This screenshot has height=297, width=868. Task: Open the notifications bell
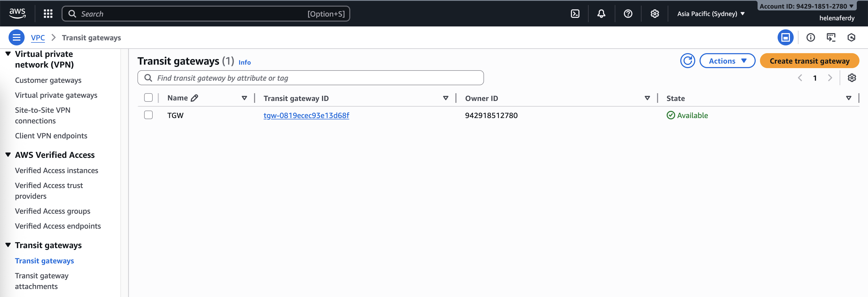(x=601, y=14)
